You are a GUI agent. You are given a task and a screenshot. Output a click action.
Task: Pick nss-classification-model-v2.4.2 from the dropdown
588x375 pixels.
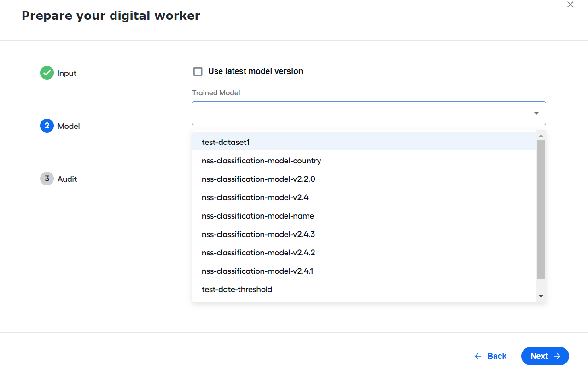[x=364, y=253]
